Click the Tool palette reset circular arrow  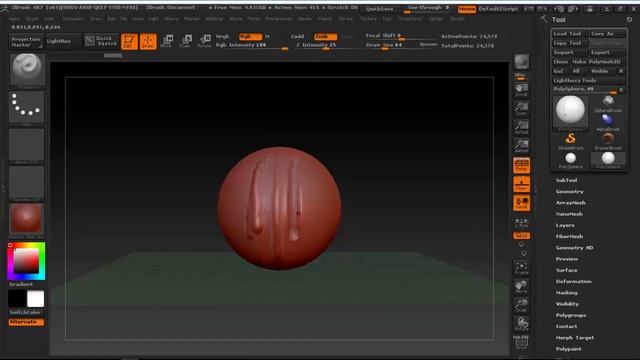click(629, 20)
